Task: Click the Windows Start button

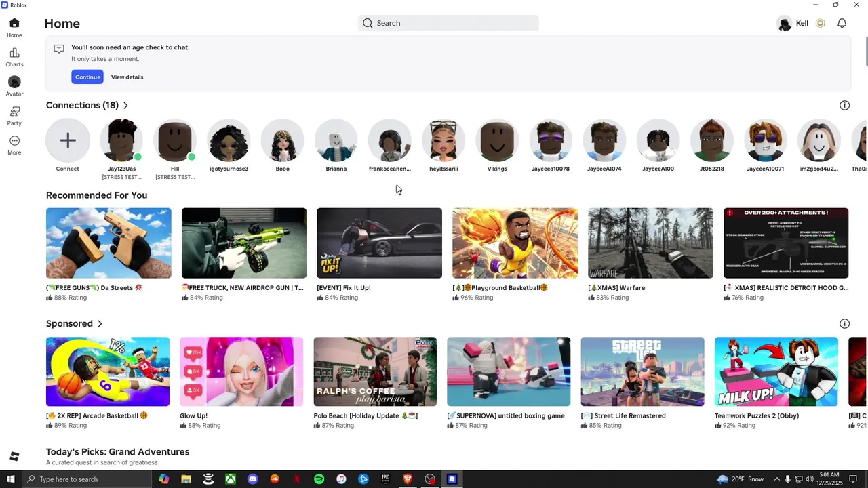Action: tap(11, 479)
